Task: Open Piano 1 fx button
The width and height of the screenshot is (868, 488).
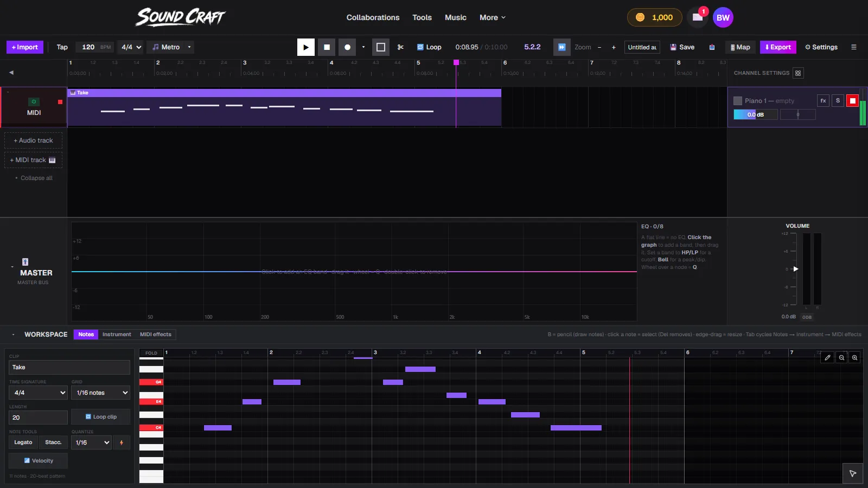Action: pyautogui.click(x=823, y=100)
